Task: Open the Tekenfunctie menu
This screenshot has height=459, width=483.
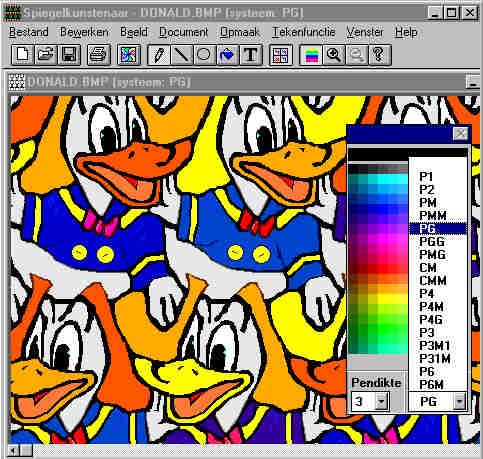Action: pyautogui.click(x=303, y=32)
